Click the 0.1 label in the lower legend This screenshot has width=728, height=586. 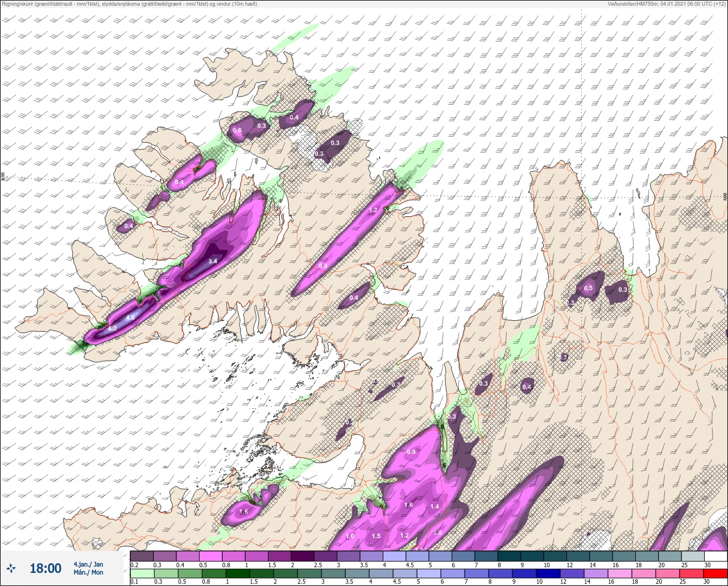134,582
